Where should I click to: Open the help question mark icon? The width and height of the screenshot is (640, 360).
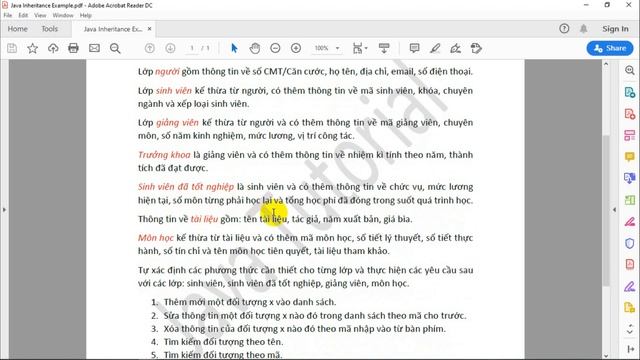(564, 29)
